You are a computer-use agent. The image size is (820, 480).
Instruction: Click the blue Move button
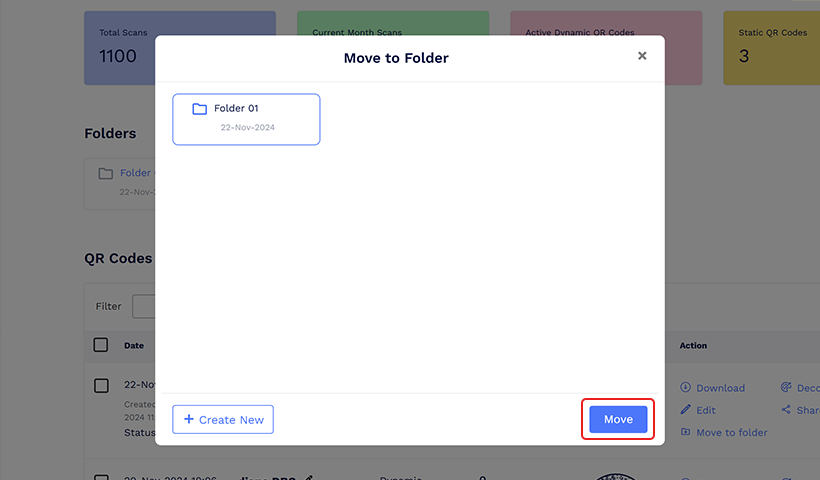pos(618,419)
